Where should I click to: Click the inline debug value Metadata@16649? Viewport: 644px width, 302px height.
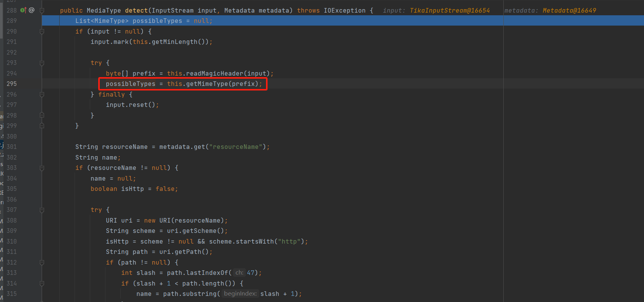point(569,10)
